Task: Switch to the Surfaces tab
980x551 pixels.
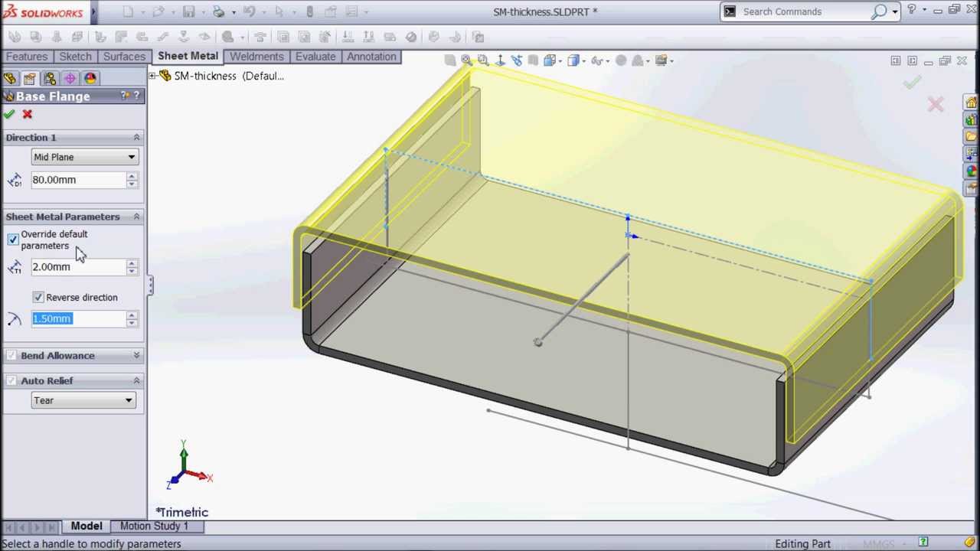Action: (x=124, y=57)
